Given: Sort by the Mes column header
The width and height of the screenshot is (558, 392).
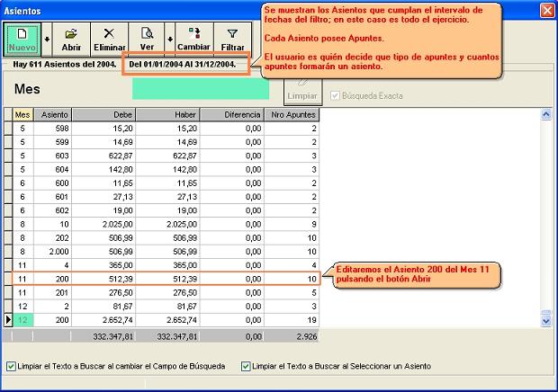Looking at the screenshot, I should click(22, 115).
